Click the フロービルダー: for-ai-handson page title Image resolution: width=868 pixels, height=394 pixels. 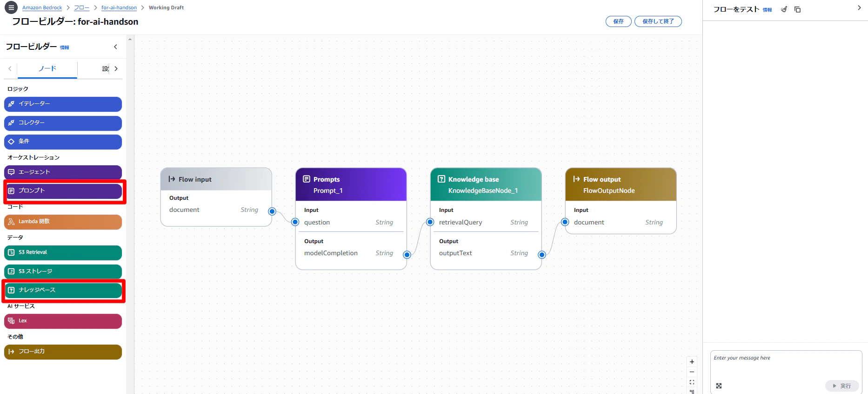[75, 21]
